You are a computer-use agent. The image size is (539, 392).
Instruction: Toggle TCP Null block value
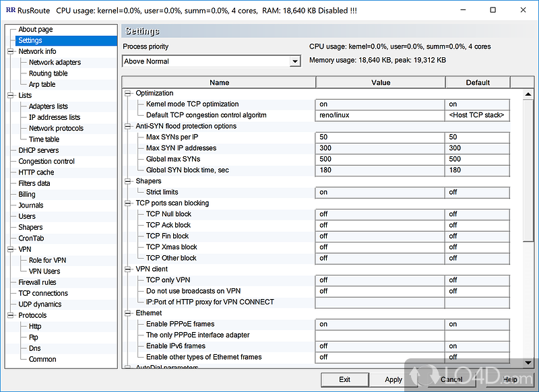coord(380,214)
